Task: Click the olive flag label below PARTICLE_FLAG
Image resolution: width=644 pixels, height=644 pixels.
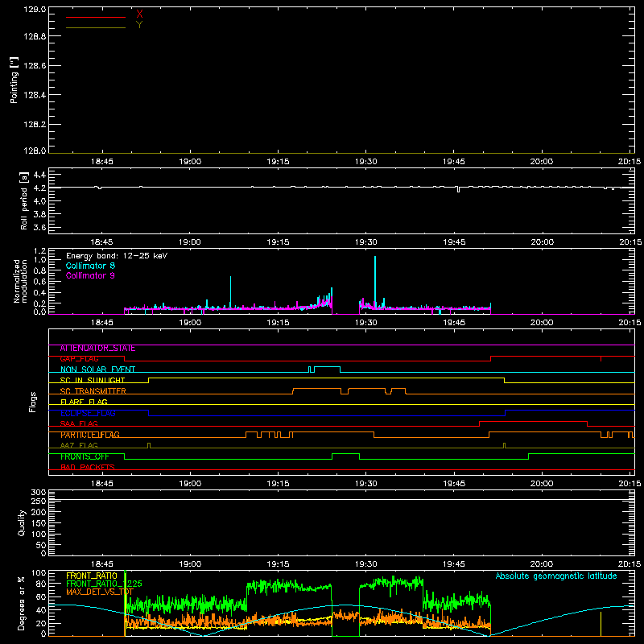Action: tap(79, 445)
